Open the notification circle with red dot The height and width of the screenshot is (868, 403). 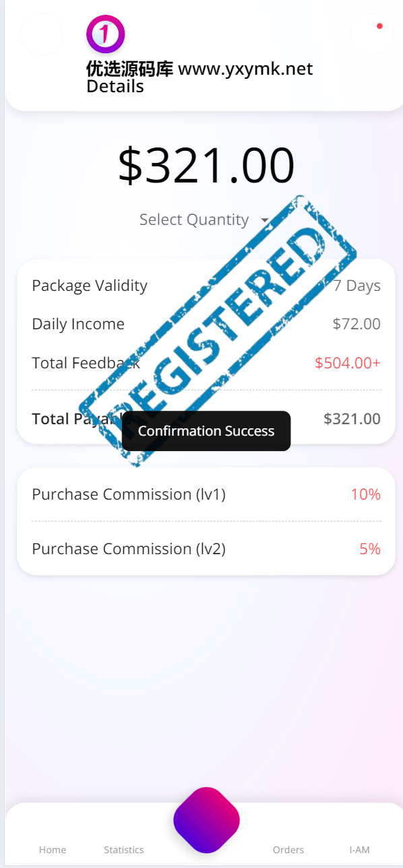pyautogui.click(x=371, y=34)
